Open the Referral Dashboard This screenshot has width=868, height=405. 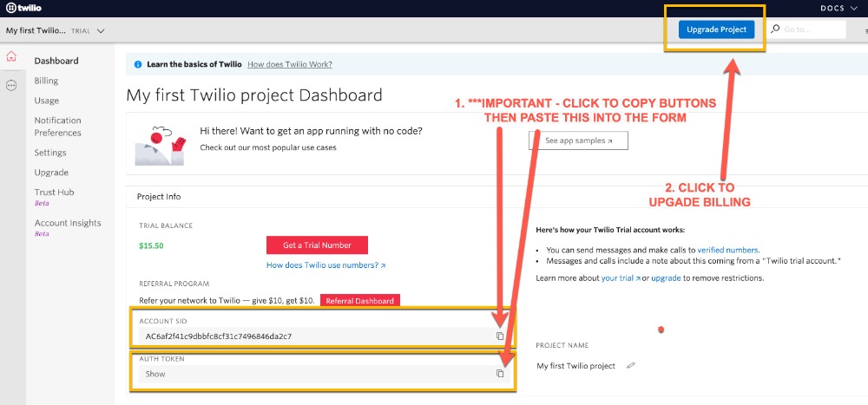(360, 301)
